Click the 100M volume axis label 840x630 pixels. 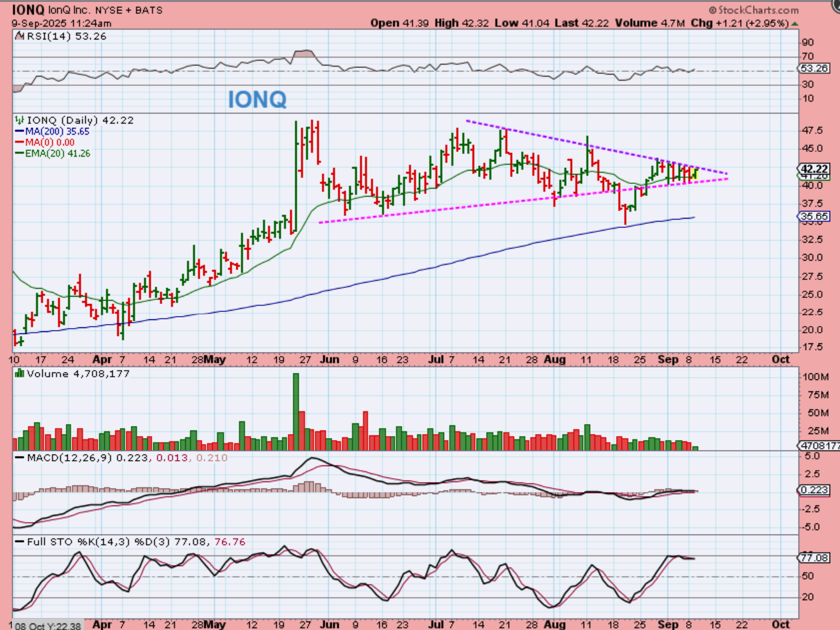[x=815, y=377]
